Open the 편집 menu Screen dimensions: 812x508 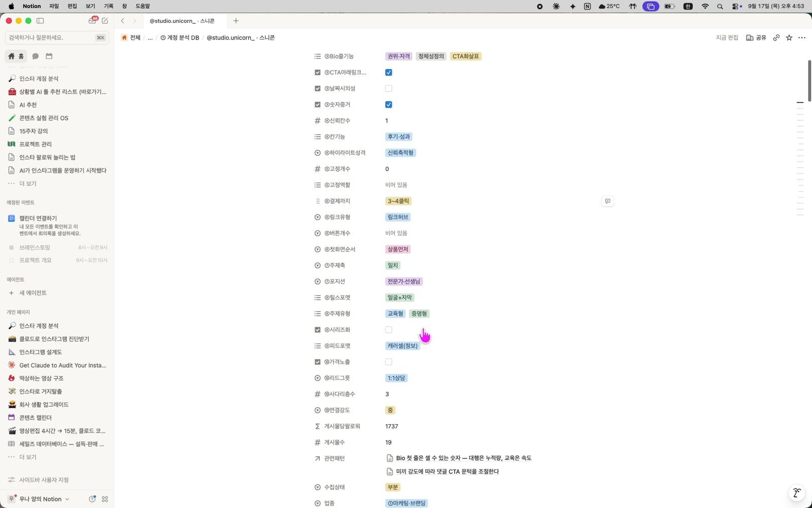point(72,6)
